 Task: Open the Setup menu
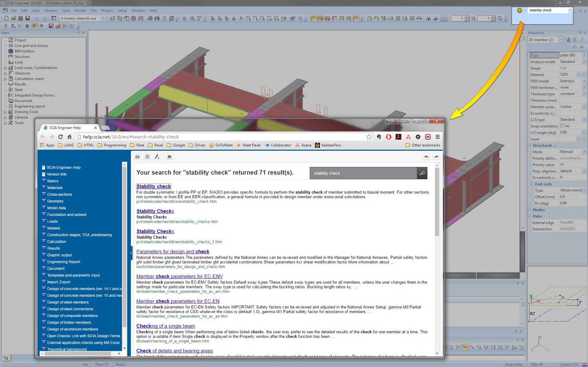pyautogui.click(x=122, y=10)
